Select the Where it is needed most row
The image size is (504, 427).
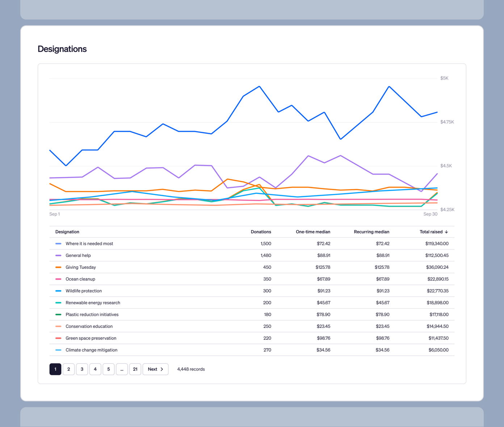pyautogui.click(x=89, y=244)
